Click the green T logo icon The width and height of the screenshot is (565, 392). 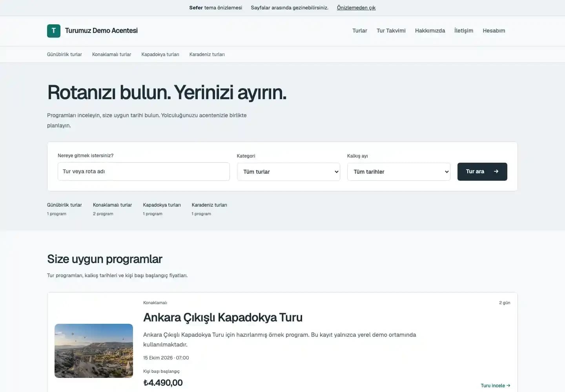point(54,31)
